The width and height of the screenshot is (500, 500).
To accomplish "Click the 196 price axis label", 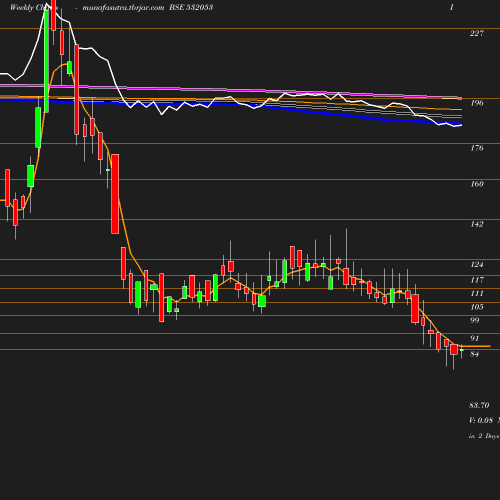I will [477, 103].
